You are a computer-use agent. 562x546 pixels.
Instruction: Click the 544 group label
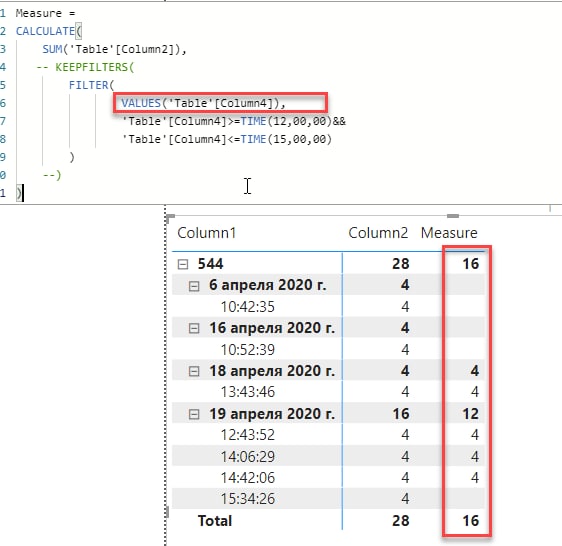[x=210, y=264]
